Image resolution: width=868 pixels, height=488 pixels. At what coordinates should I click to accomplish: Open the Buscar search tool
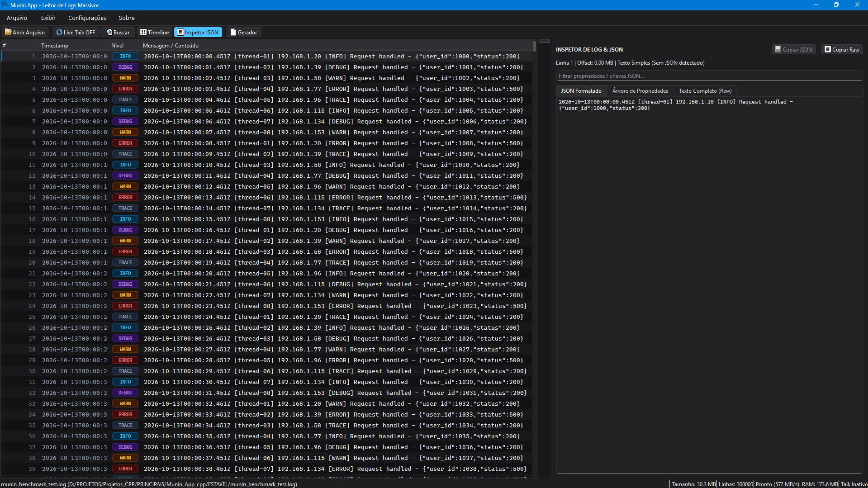[x=118, y=32]
